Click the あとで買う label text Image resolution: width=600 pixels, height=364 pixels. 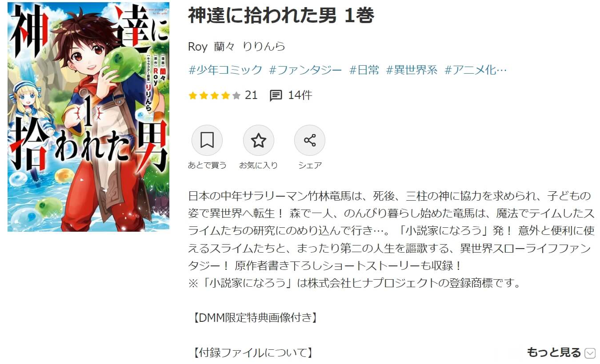[x=207, y=165]
